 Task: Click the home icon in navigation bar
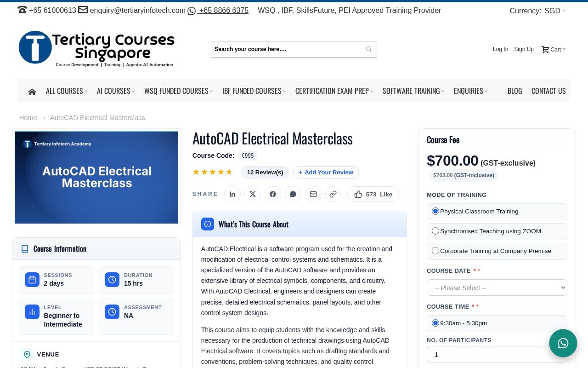click(x=32, y=92)
